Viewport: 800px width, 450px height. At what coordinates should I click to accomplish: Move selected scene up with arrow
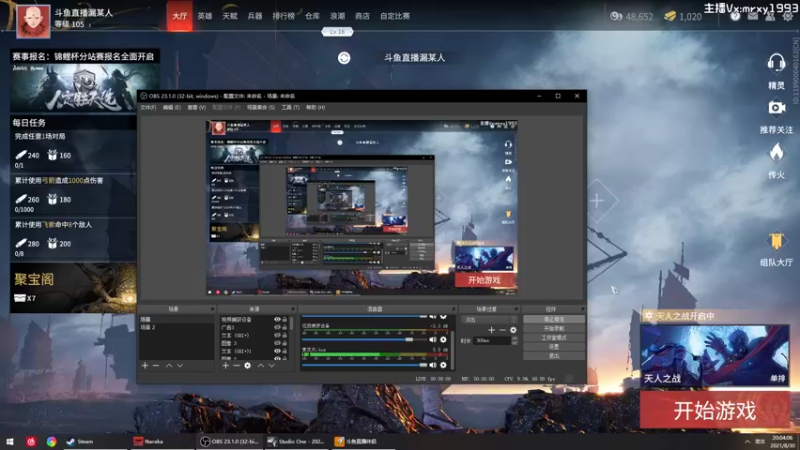[x=169, y=365]
